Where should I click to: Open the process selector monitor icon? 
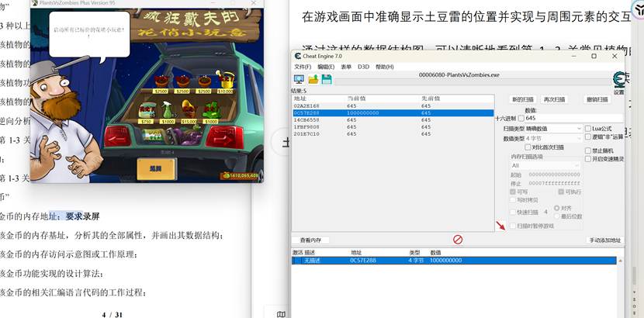point(299,80)
